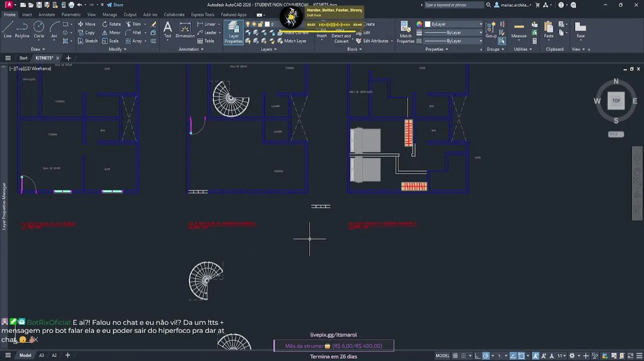Add a new layout tab
Viewport: 644px width, 361px height.
pos(68,355)
